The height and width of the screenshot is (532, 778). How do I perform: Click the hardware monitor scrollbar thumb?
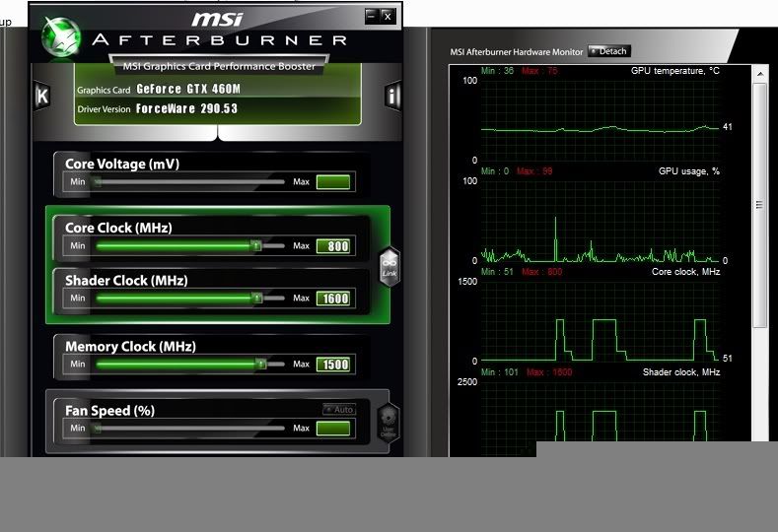[759, 205]
